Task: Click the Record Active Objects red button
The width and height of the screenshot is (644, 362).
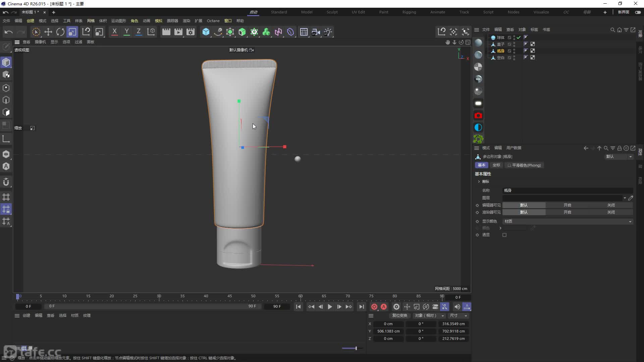Action: [374, 307]
